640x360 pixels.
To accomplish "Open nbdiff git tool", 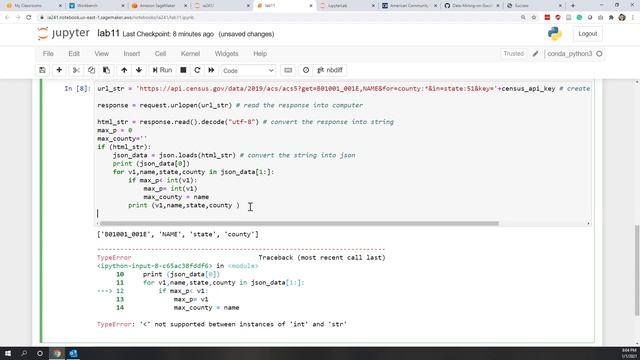I will pos(330,70).
